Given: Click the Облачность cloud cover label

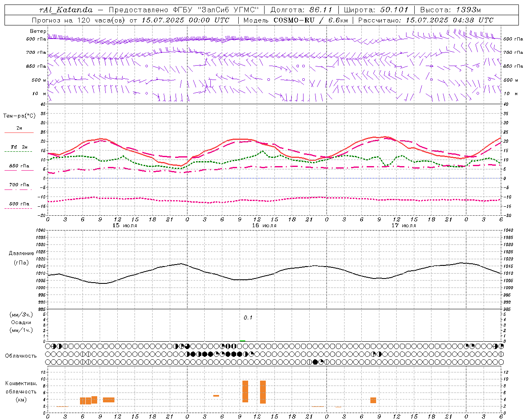Looking at the screenshot, I should tap(21, 356).
